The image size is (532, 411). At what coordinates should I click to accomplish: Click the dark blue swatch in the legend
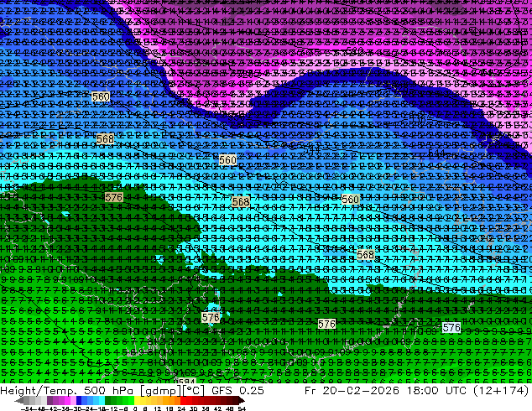[79, 401]
